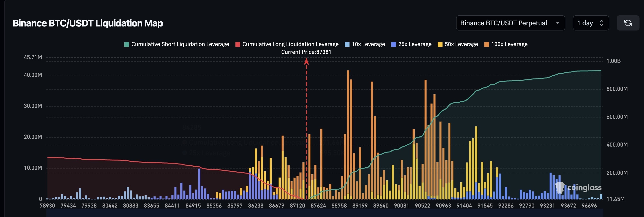The width and height of the screenshot is (644, 217).
Task: Click the light blue 10x Leverage legend marker
Action: pos(348,44)
